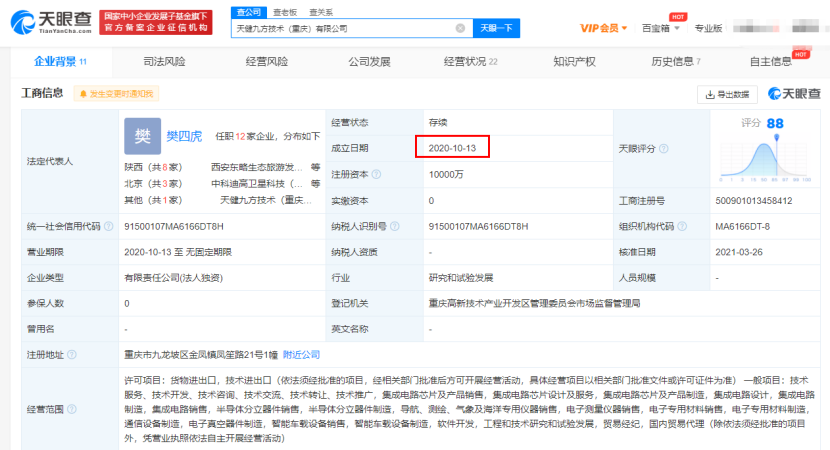Click the 樊 avatar thumbnail
Screen dimensions: 830x450
click(142, 136)
